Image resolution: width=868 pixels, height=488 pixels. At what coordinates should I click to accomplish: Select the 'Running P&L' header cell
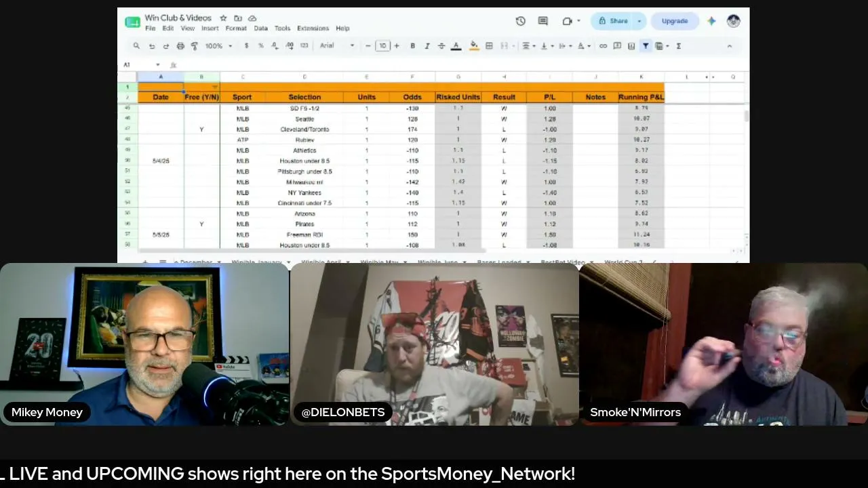[641, 97]
